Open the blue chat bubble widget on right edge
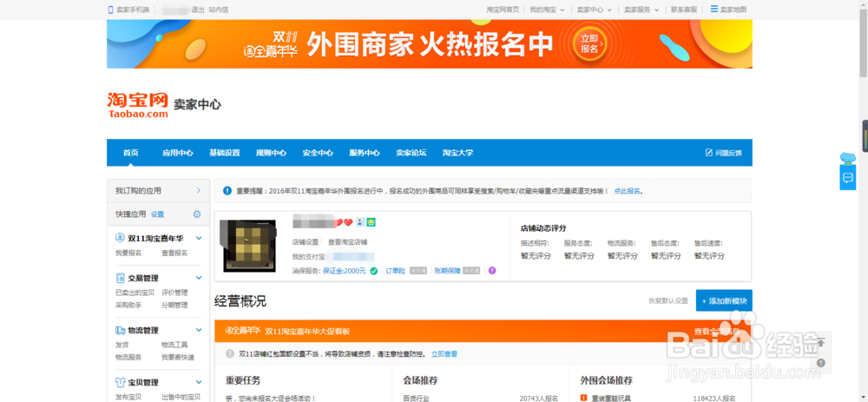 (847, 178)
